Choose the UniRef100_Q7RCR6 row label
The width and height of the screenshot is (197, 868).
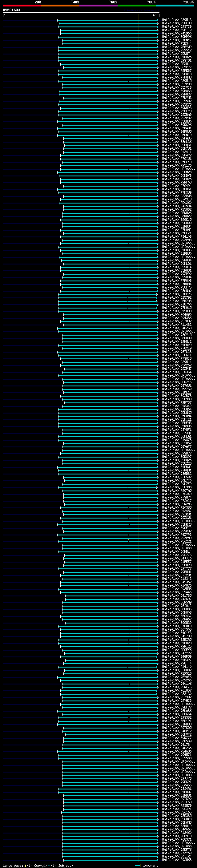pyautogui.click(x=176, y=294)
